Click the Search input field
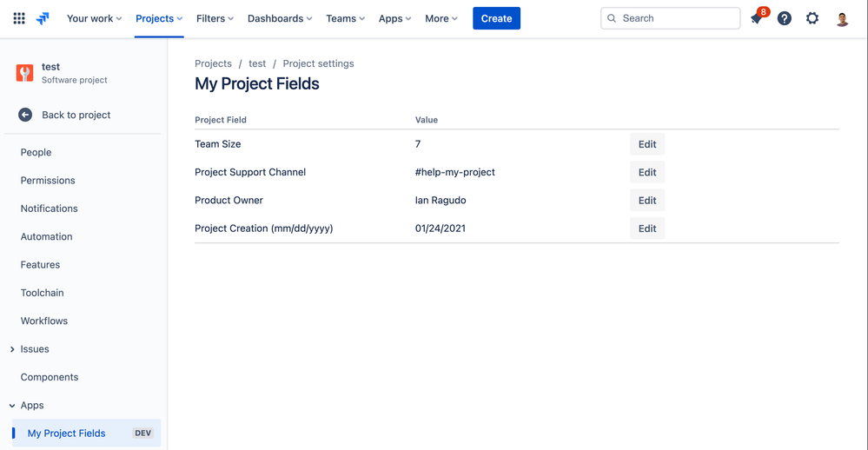The image size is (868, 450). (671, 18)
